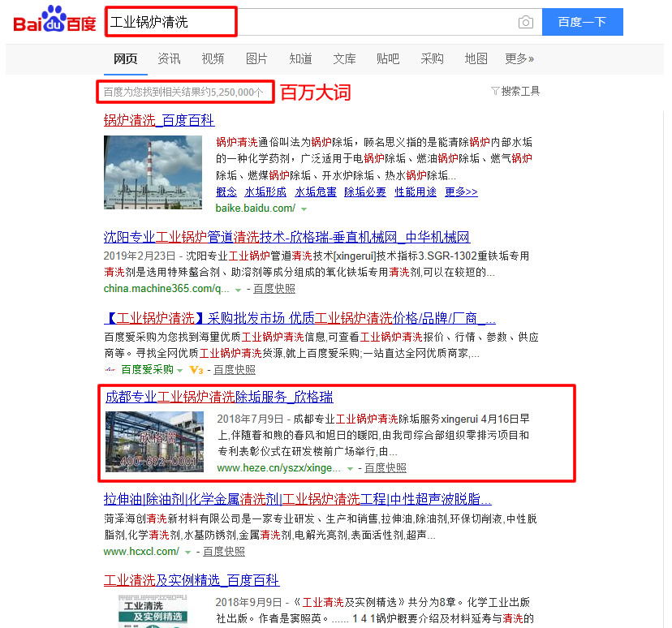Viewport: 672px width, 628px height.
Task: Click the 更多>> sublink
Action: [461, 192]
